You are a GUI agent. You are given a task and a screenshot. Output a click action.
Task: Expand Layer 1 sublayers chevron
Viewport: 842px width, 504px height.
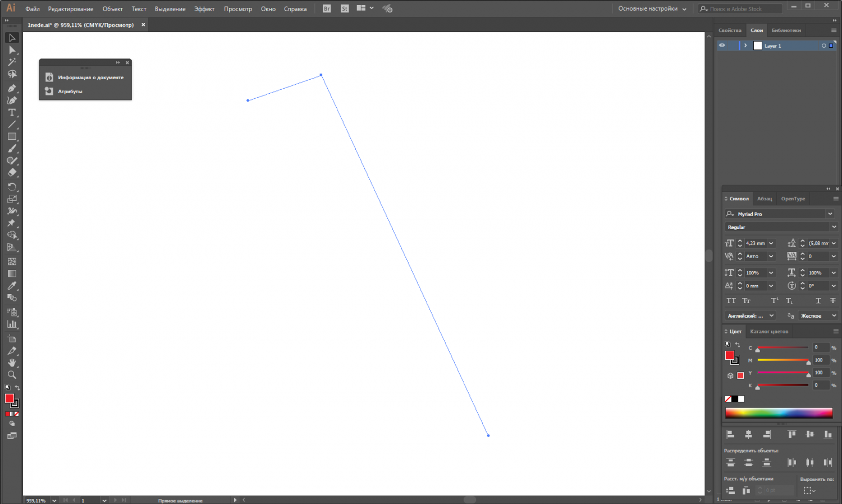click(x=745, y=45)
